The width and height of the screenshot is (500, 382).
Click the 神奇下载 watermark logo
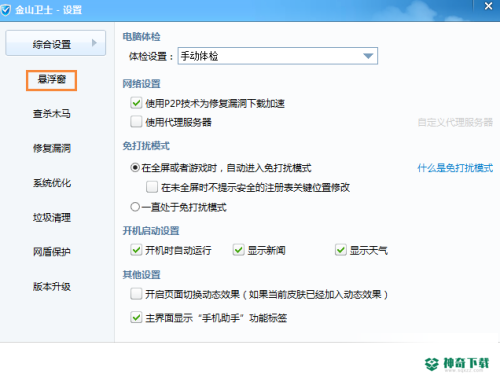(x=457, y=364)
